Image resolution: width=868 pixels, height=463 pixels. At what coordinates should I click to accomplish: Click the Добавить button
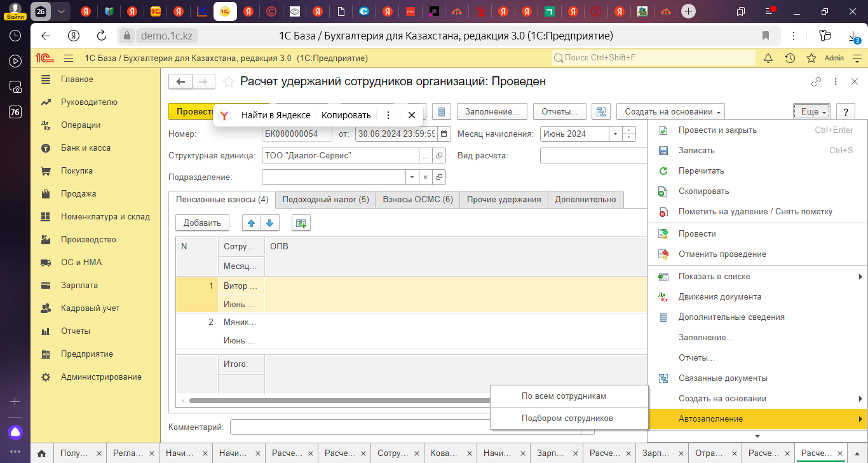202,223
